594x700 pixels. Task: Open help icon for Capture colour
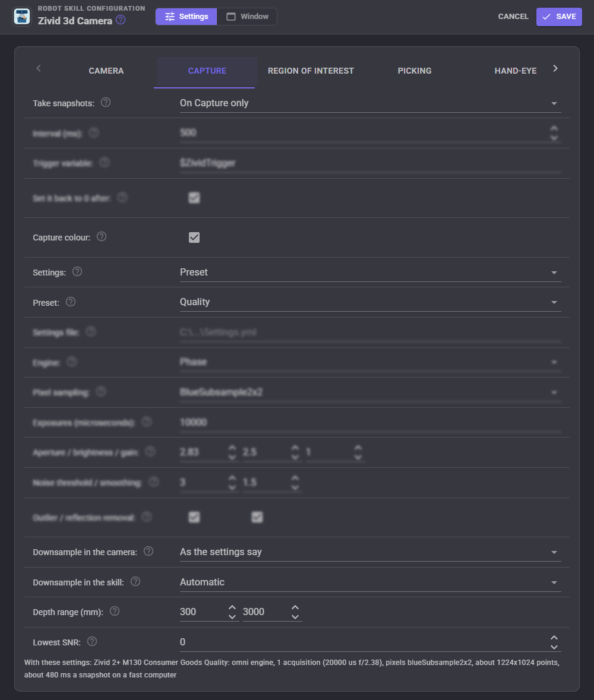pos(102,237)
